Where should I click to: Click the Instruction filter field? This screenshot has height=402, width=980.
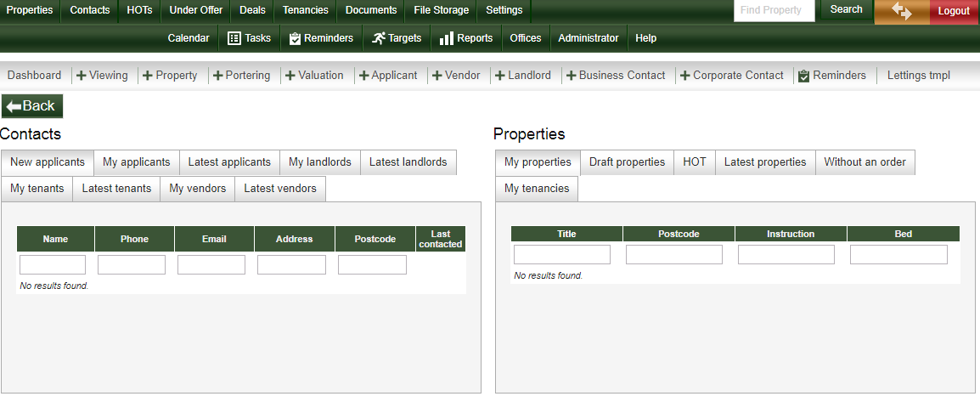pos(786,254)
